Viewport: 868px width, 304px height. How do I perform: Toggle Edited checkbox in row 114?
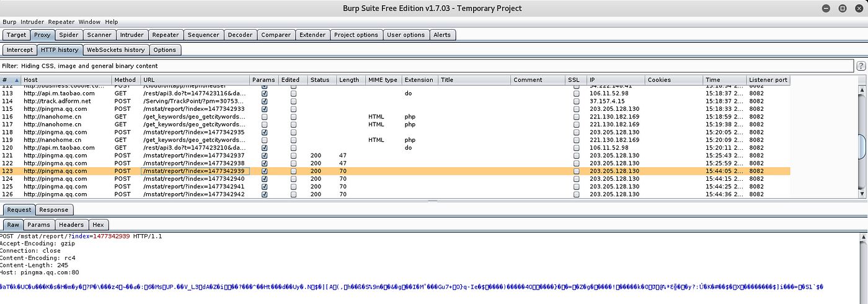(294, 101)
